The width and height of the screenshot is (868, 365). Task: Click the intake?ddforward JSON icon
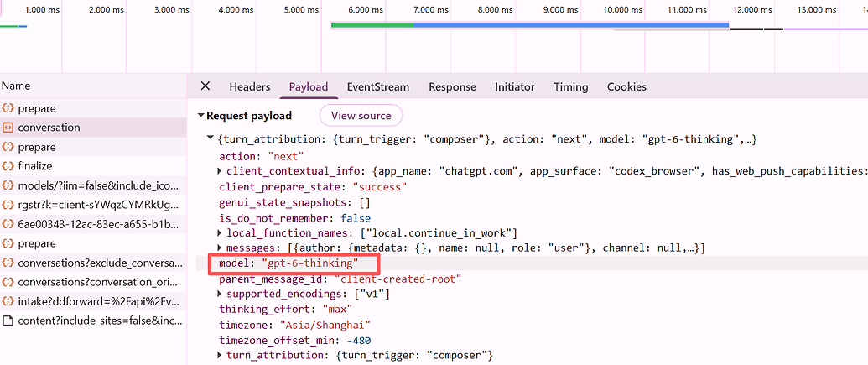tap(8, 300)
